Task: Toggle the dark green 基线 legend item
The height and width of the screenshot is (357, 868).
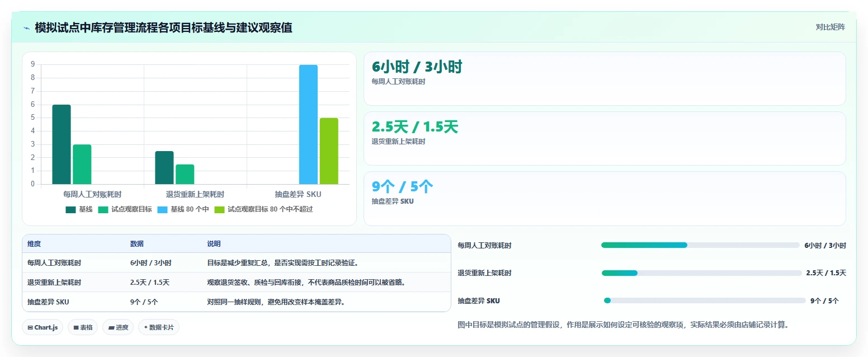Action: click(79, 209)
